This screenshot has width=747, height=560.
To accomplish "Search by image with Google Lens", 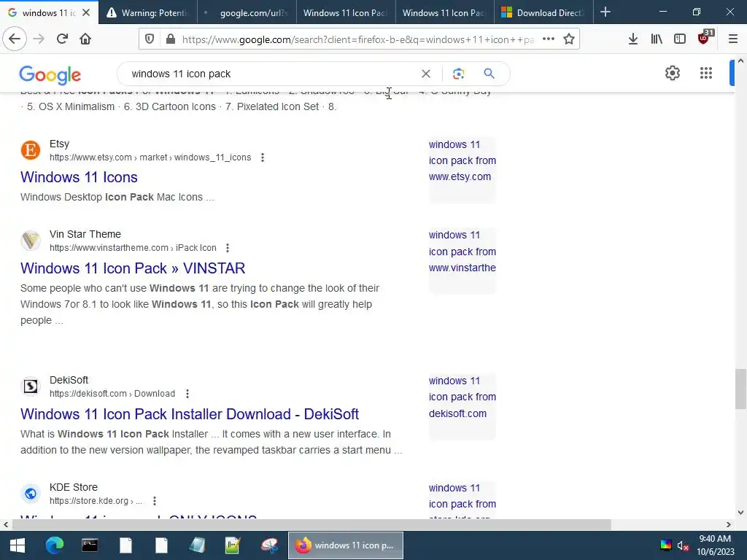I will coord(458,74).
